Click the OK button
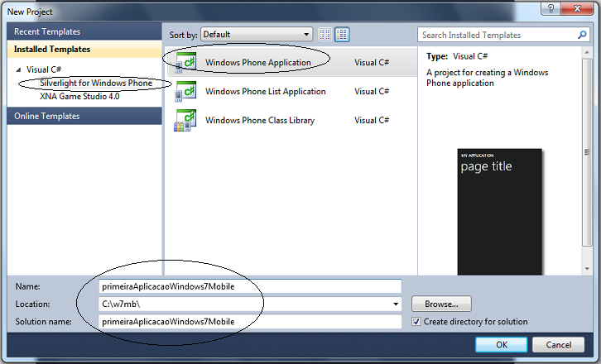This screenshot has width=601, height=364. 502,345
